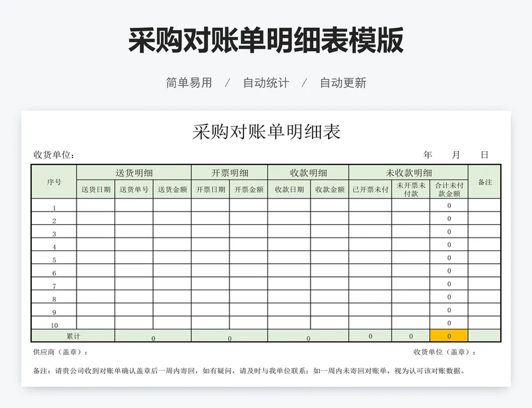This screenshot has width=532, height=408.
Task: Select the row number 3 cell
Action: (x=54, y=232)
